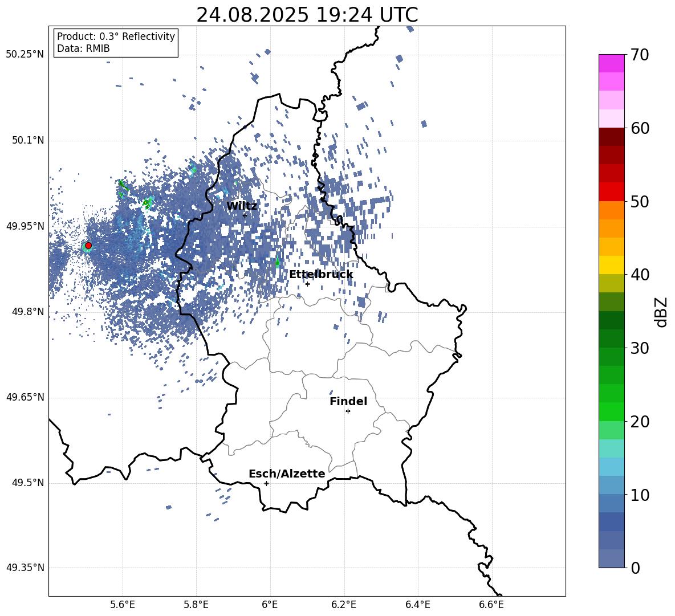Screen dimensions: 675x616
Task: Click the "Product: 0.3° Reflectivity" text
Action: 116,36
